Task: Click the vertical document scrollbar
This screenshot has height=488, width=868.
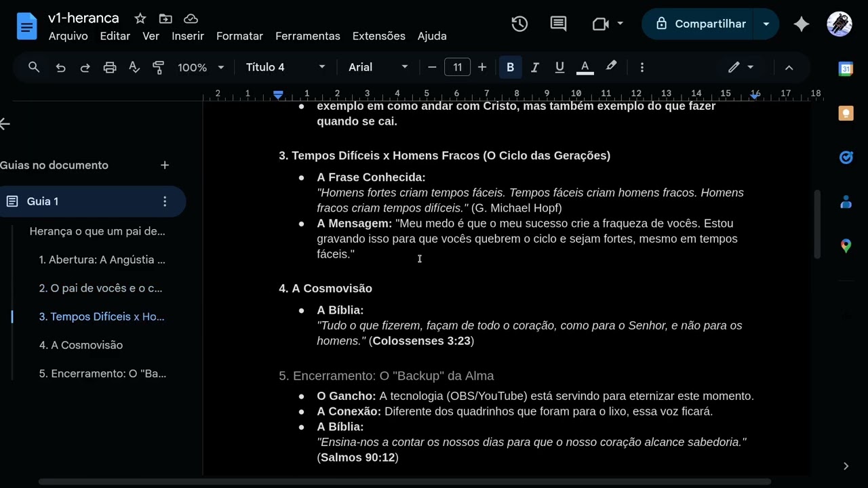Action: pos(817,224)
